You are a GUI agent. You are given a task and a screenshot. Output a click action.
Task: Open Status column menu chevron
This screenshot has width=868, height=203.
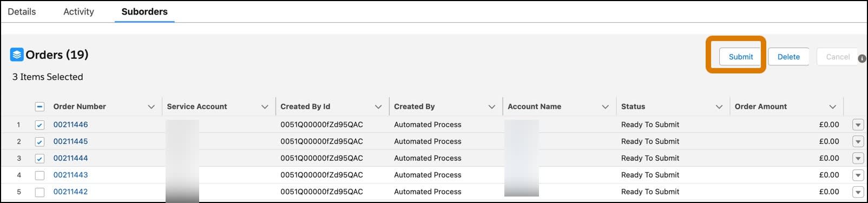pos(719,107)
